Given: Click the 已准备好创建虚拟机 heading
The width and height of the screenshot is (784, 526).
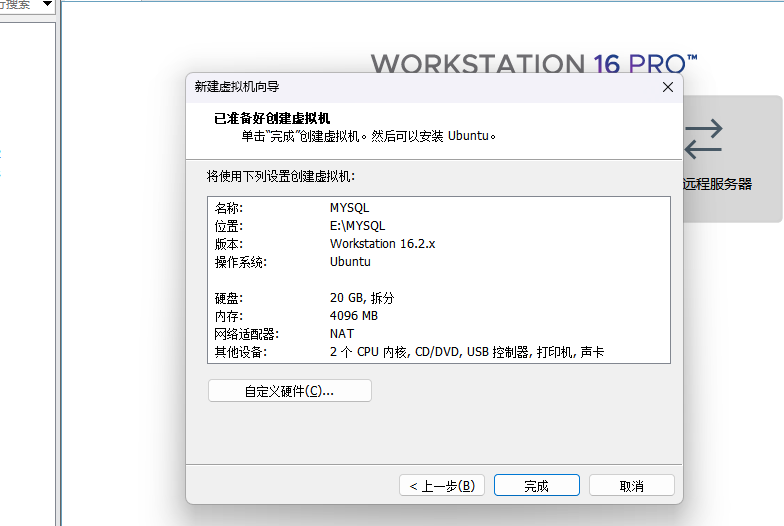Looking at the screenshot, I should [x=272, y=118].
